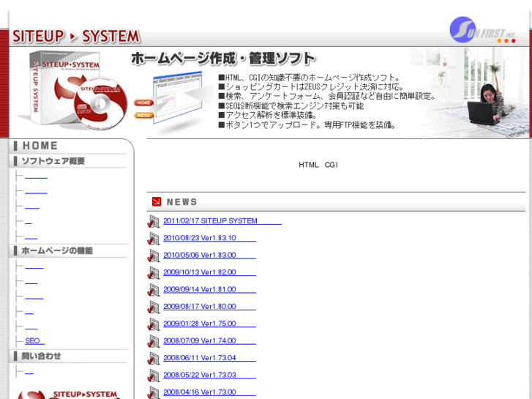This screenshot has width=532, height=399.
Task: Click the document icon beside Ver1.83.00 entry
Action: 154,256
